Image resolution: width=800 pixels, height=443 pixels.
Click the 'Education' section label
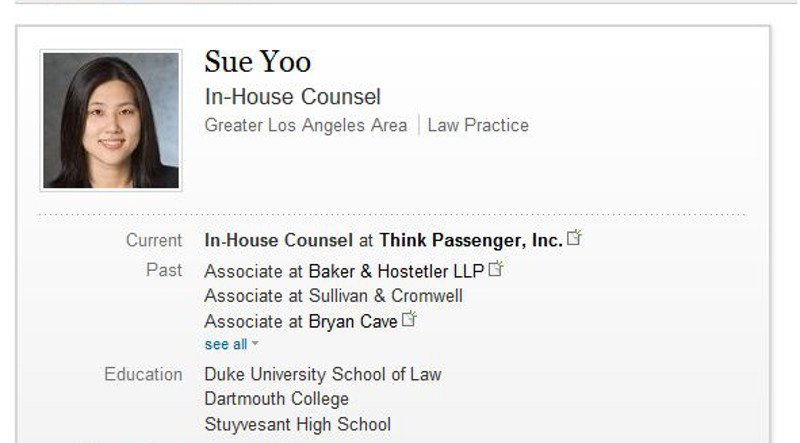(143, 374)
